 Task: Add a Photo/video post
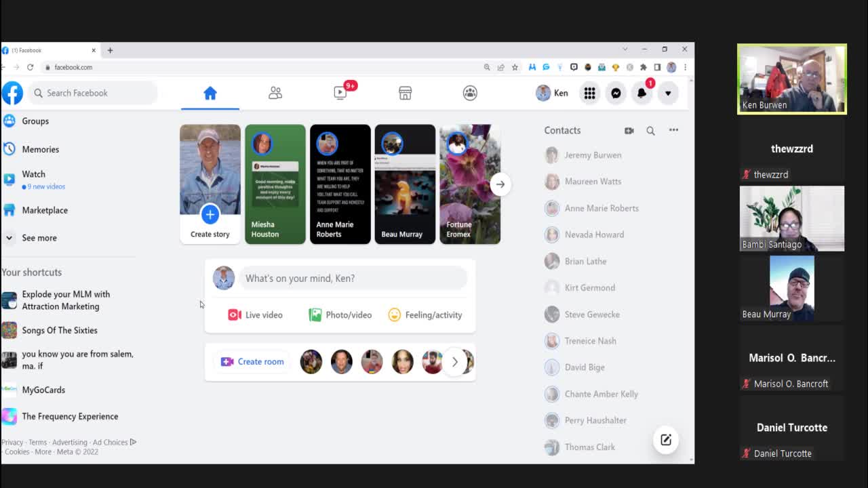coord(340,315)
